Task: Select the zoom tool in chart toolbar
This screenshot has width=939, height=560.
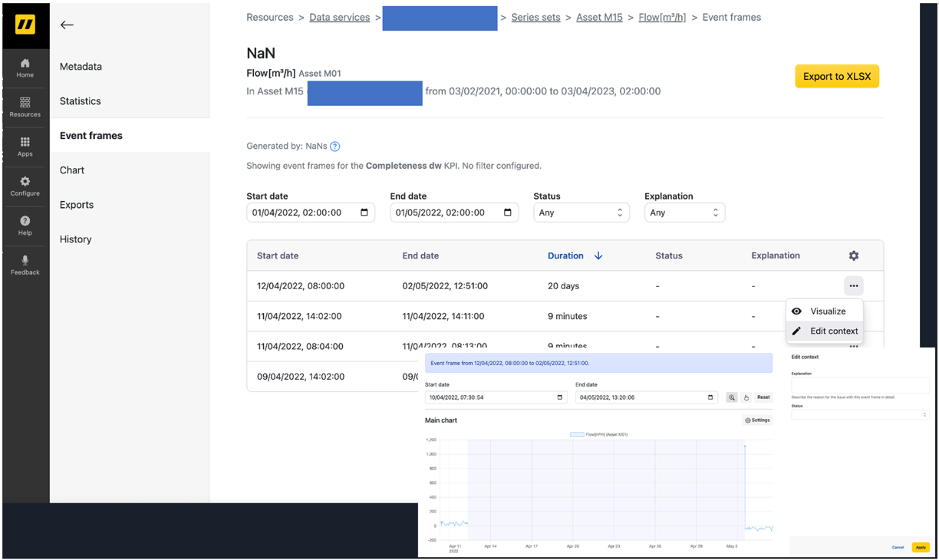Action: coord(732,397)
